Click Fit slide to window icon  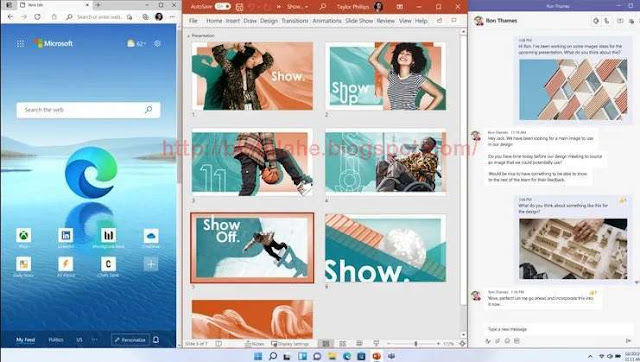[462, 344]
